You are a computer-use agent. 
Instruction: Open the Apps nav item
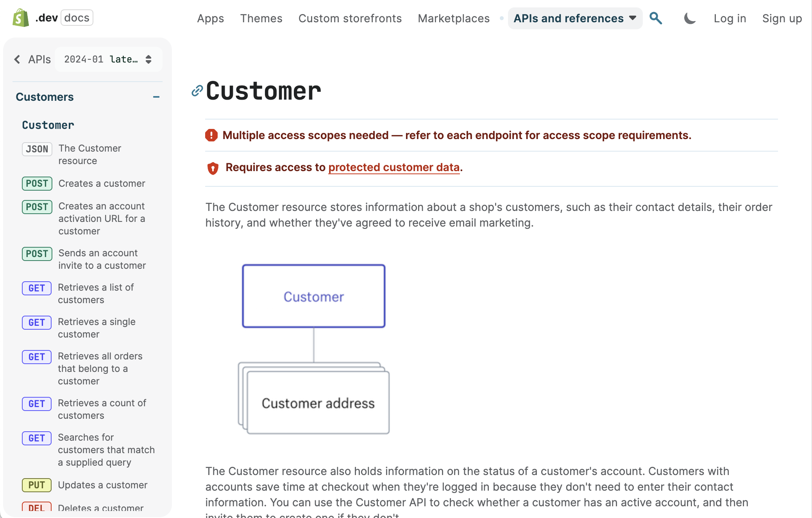(210, 18)
